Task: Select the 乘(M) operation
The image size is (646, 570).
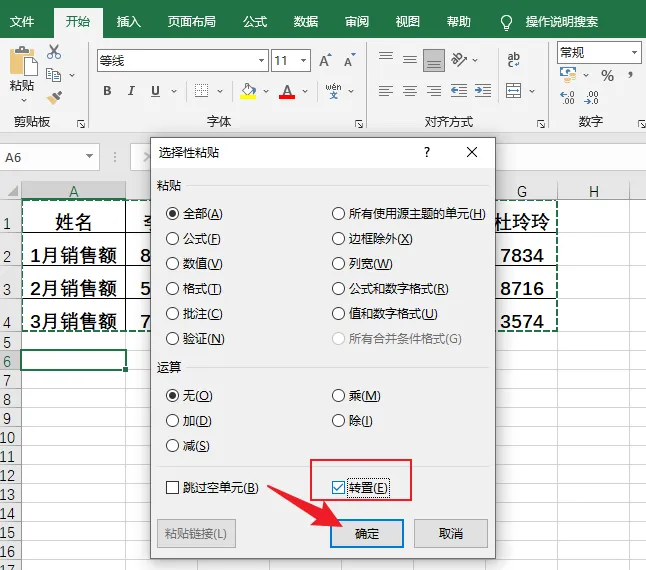Action: (356, 396)
